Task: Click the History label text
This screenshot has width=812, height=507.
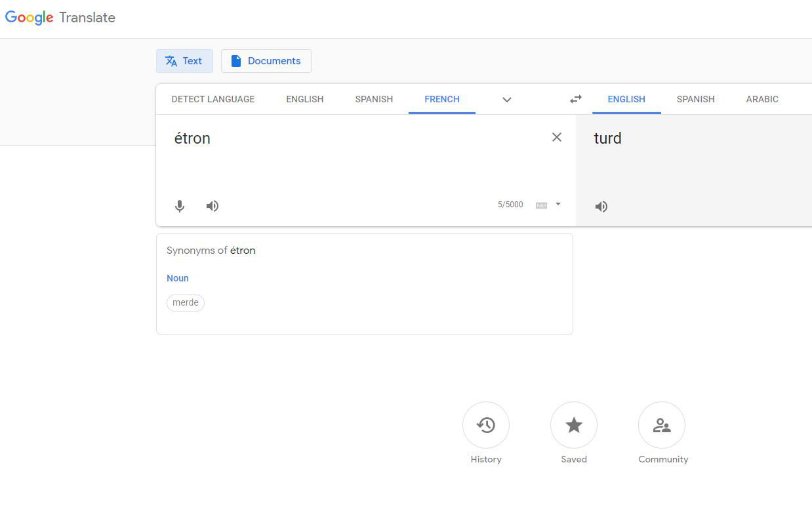Action: 486,459
